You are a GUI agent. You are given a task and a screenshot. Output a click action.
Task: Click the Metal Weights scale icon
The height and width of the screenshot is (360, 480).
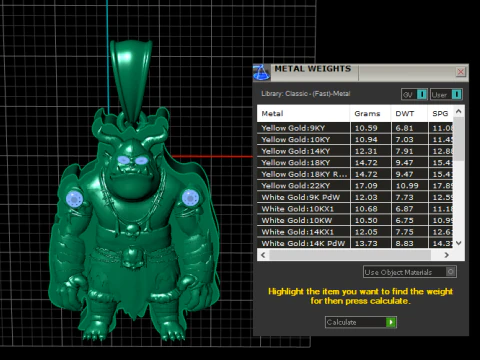click(x=261, y=72)
